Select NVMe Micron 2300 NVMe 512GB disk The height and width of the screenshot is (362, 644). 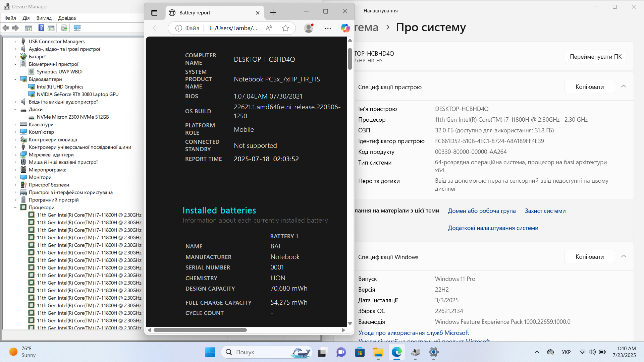click(73, 117)
